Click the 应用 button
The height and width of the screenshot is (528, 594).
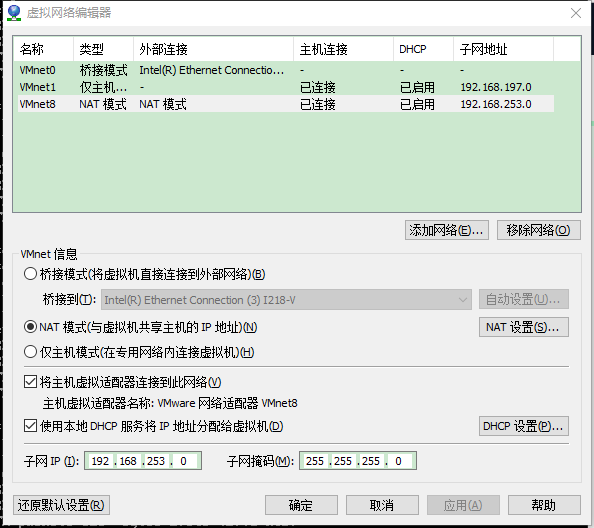463,505
